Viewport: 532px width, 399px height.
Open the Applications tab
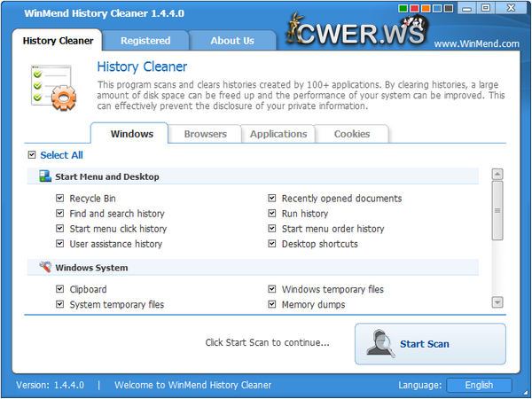(278, 134)
